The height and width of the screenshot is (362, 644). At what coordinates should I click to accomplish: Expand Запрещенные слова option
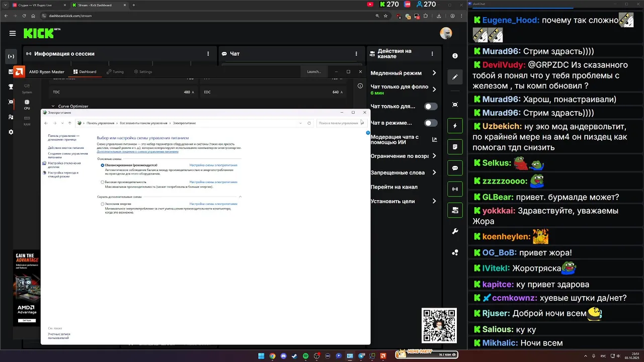(x=434, y=172)
